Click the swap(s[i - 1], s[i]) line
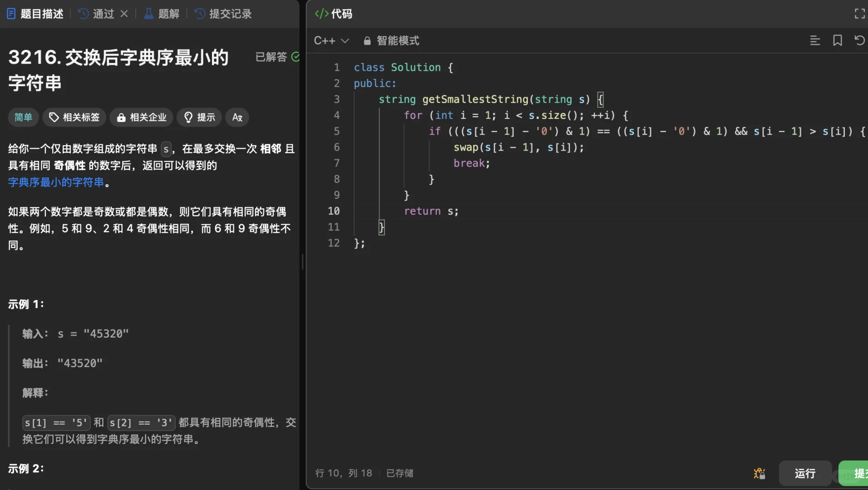The height and width of the screenshot is (490, 868). [x=518, y=147]
